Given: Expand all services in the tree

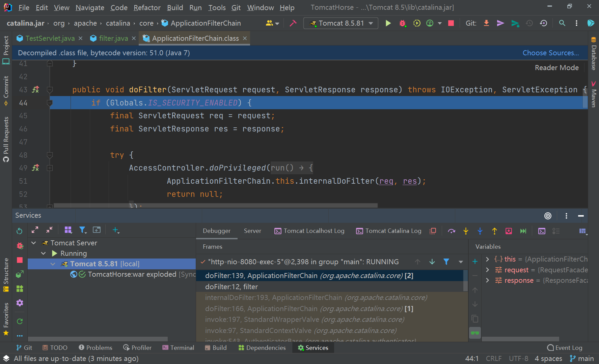Looking at the screenshot, I should 35,230.
